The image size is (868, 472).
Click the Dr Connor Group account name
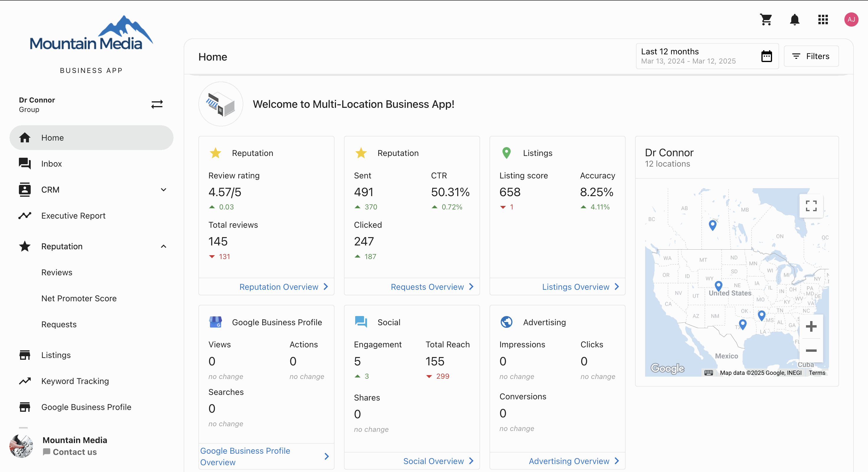37,105
